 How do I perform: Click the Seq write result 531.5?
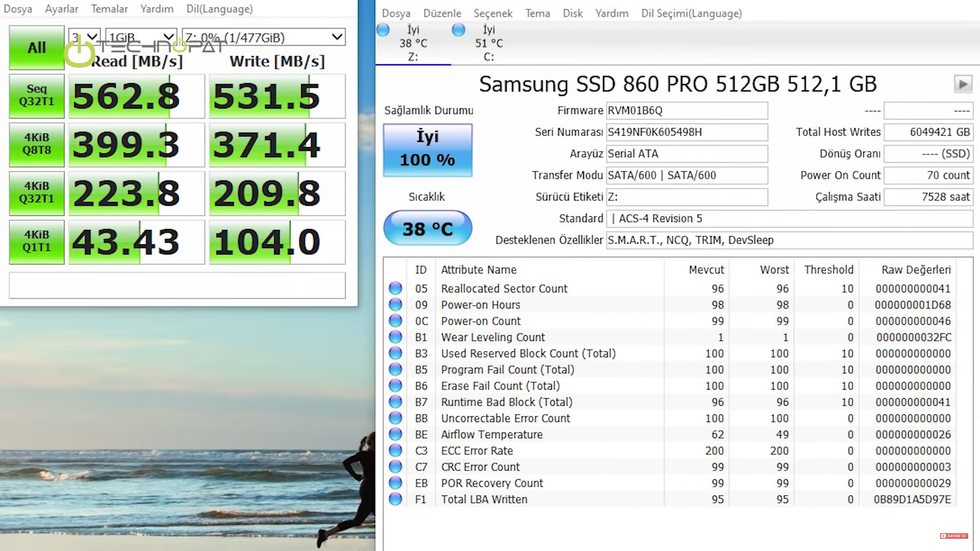277,96
